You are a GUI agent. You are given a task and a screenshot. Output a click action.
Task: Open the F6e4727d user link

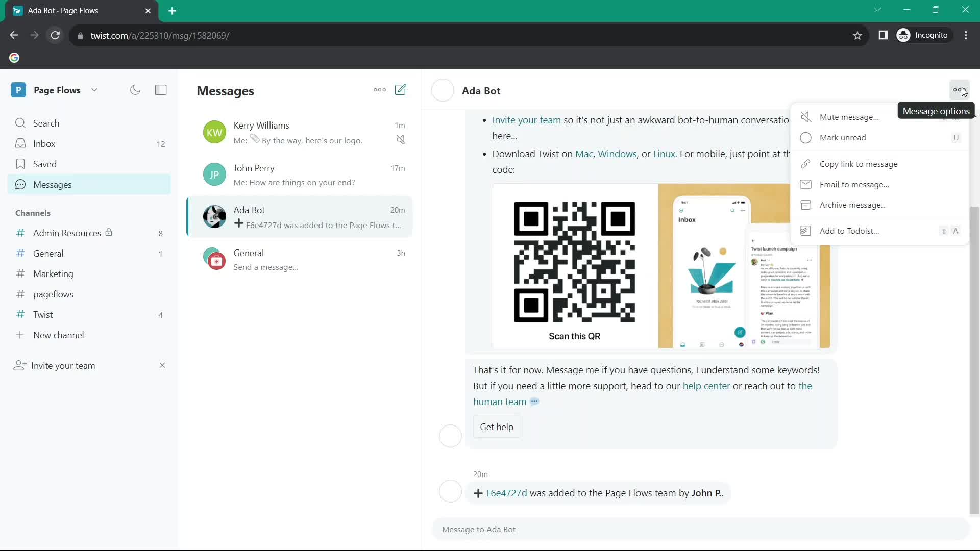(506, 493)
